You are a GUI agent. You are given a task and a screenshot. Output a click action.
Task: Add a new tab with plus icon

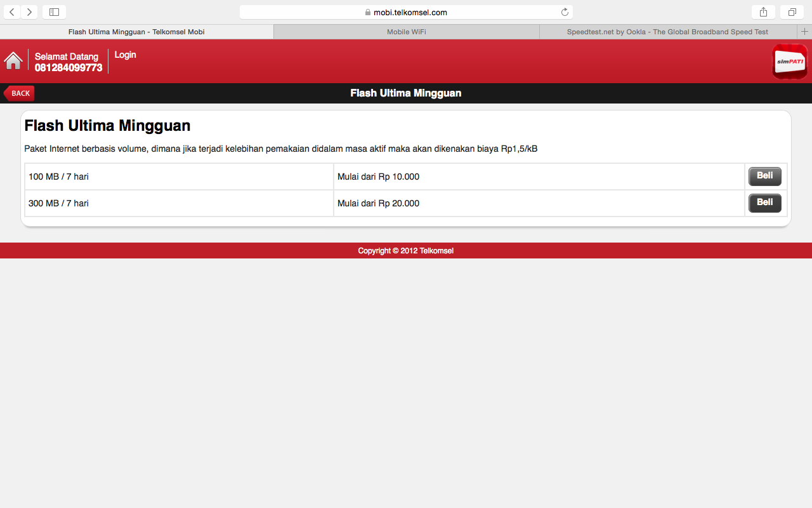(804, 32)
